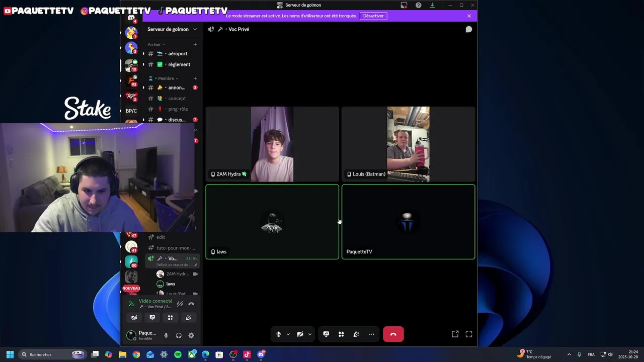Open Discord direct messages home icon

131,18
